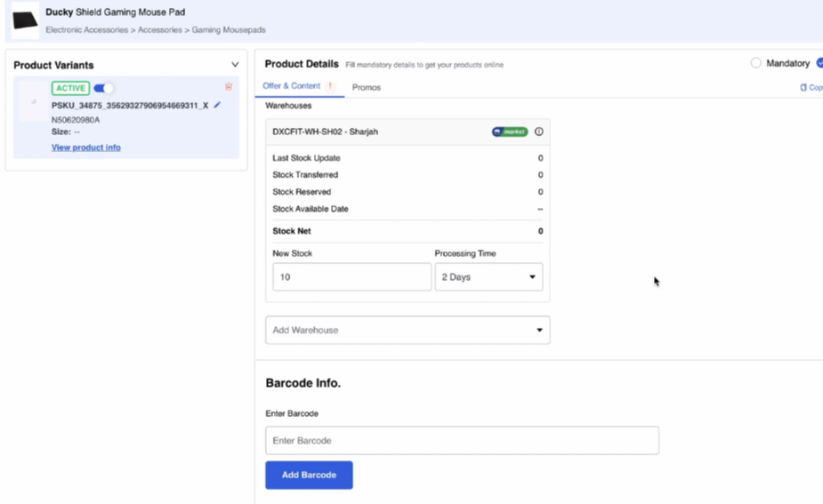Image resolution: width=823 pixels, height=504 pixels.
Task: Click the market badge on the Sharjah warehouse
Action: click(x=510, y=132)
